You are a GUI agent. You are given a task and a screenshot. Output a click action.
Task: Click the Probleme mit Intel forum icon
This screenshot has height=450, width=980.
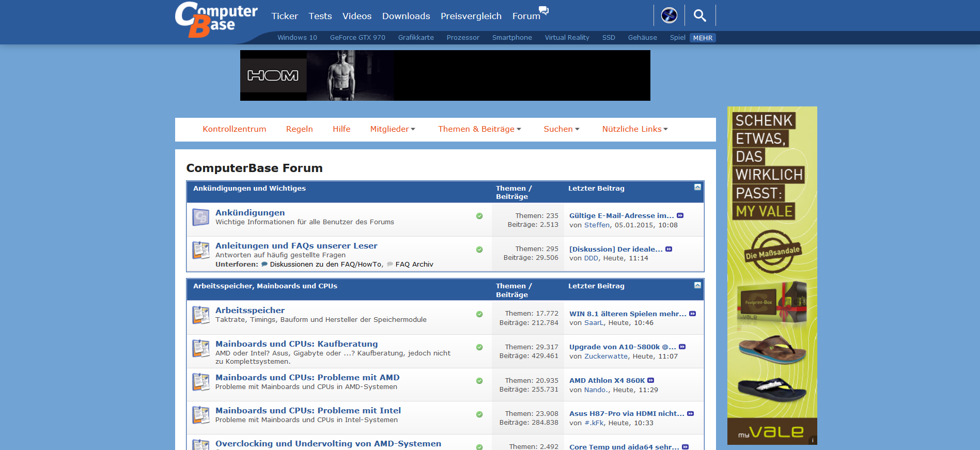[x=200, y=415]
